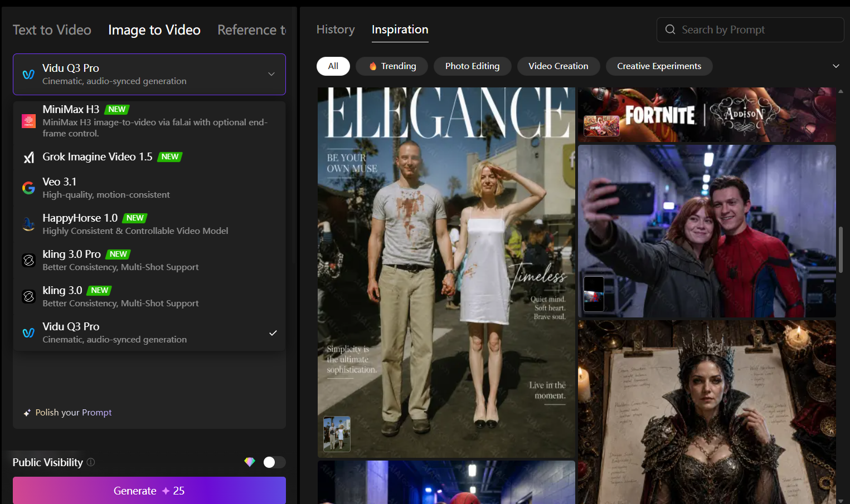This screenshot has height=504, width=850.
Task: Show Photo Editing inspirations
Action: pyautogui.click(x=473, y=66)
